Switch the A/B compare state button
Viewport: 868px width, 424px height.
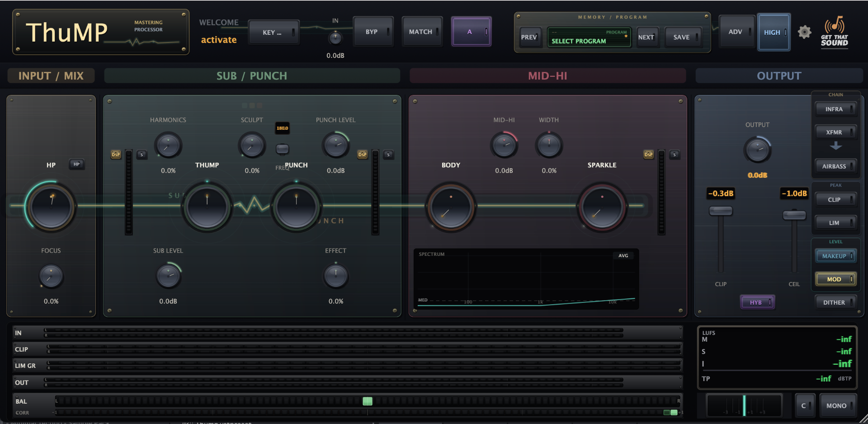pyautogui.click(x=471, y=32)
